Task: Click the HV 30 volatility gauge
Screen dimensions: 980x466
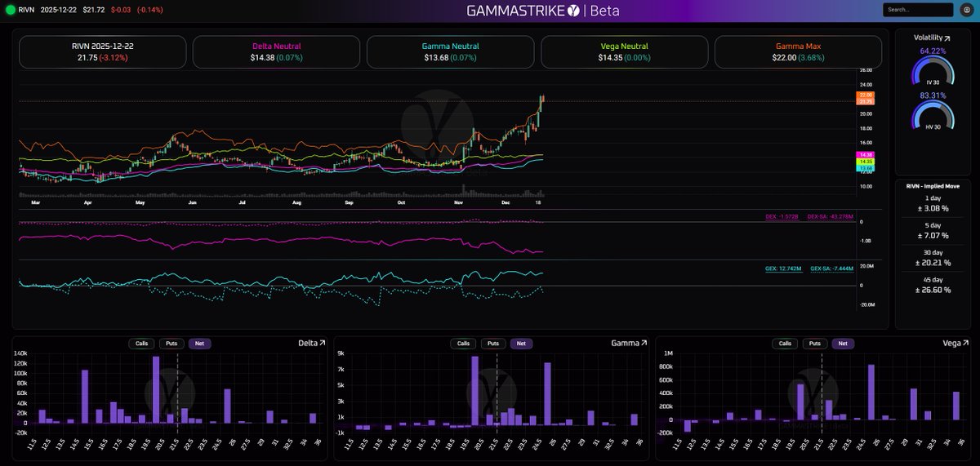Action: [933, 115]
